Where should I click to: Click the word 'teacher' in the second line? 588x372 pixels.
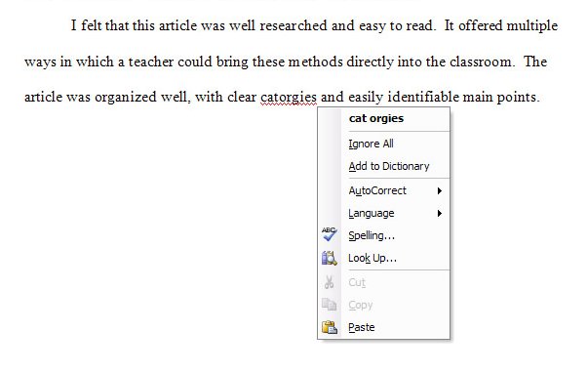tap(151, 62)
